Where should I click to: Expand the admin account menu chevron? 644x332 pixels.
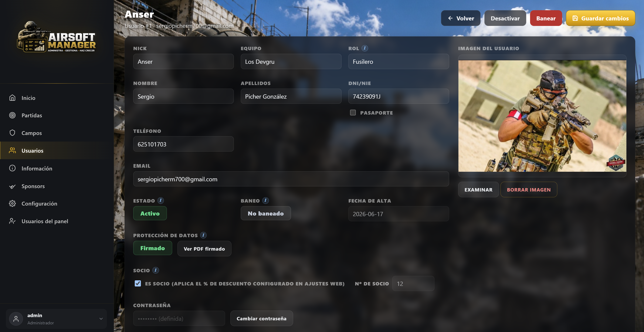pyautogui.click(x=101, y=318)
